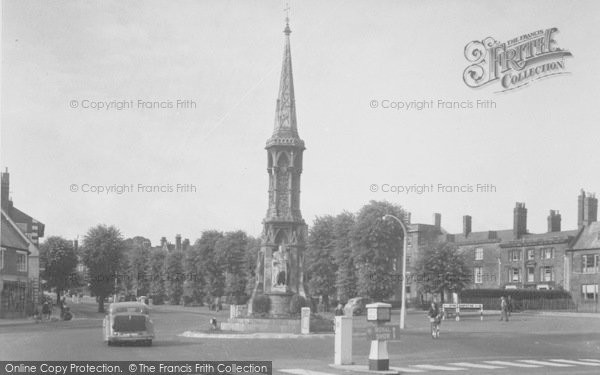Click the short white post near monument

click(x=305, y=320)
